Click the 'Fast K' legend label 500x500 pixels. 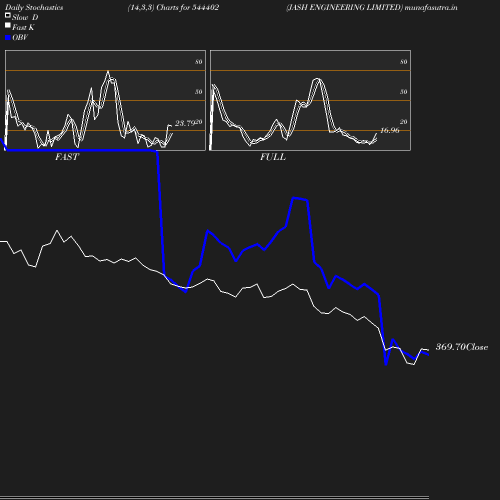[x=23, y=27]
